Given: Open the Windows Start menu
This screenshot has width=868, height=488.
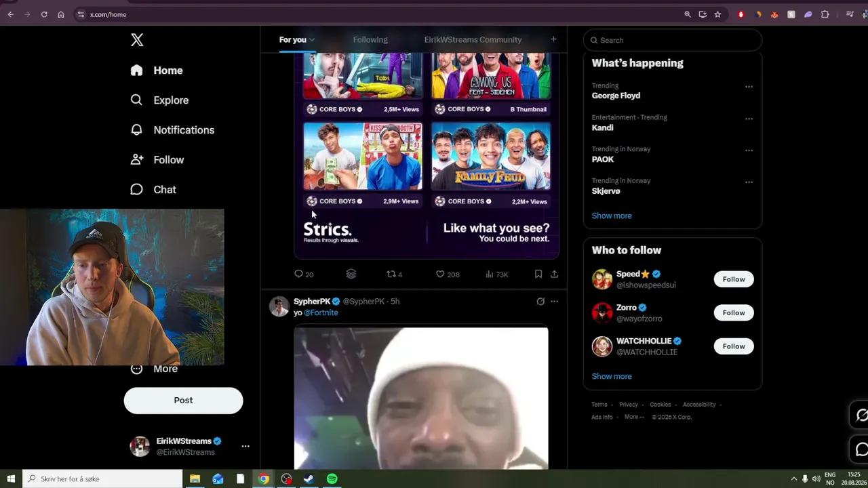Looking at the screenshot, I should 11,479.
